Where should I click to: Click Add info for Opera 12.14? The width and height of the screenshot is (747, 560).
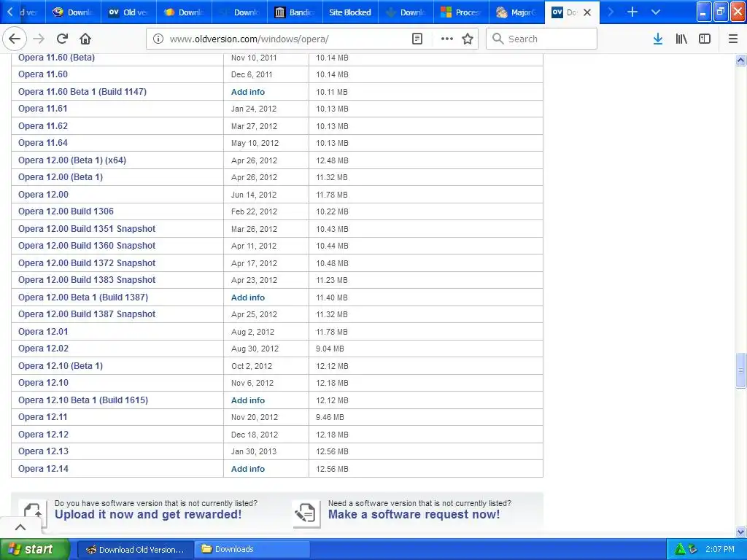[x=248, y=469]
